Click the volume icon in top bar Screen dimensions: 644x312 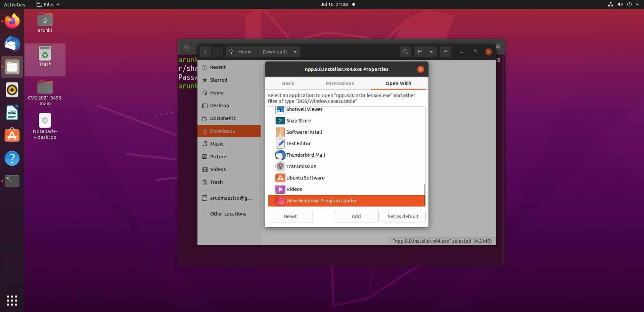click(620, 4)
